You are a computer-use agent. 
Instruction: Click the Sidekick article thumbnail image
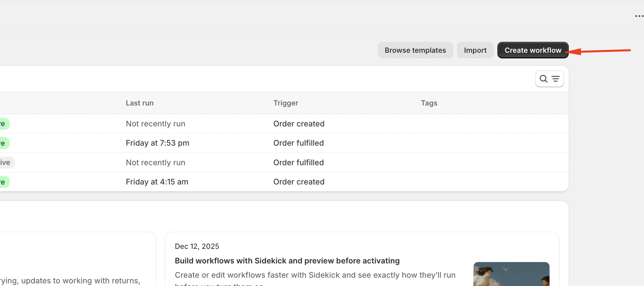(x=511, y=274)
